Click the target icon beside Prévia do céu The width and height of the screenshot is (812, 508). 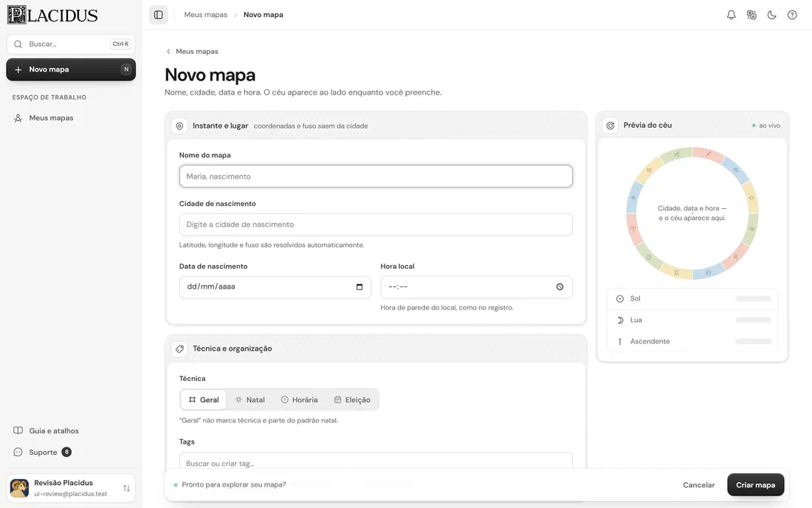610,126
